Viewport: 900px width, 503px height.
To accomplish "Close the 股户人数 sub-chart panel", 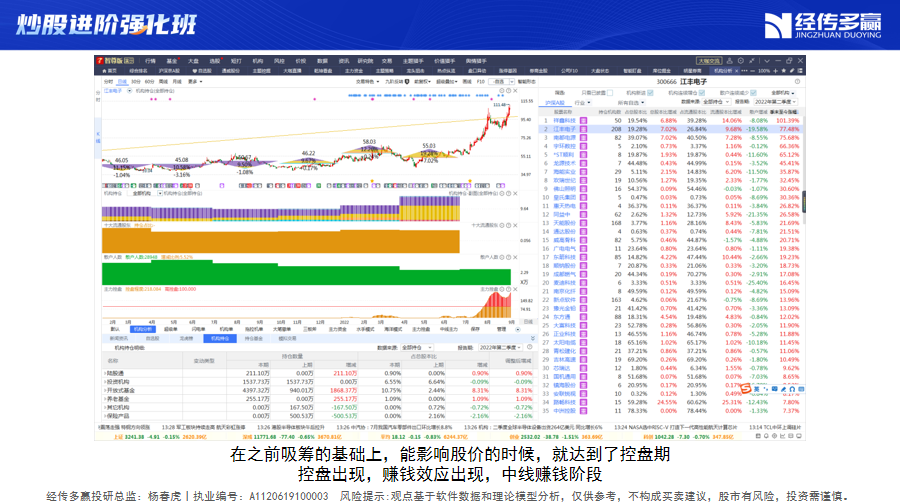I will coord(515,257).
